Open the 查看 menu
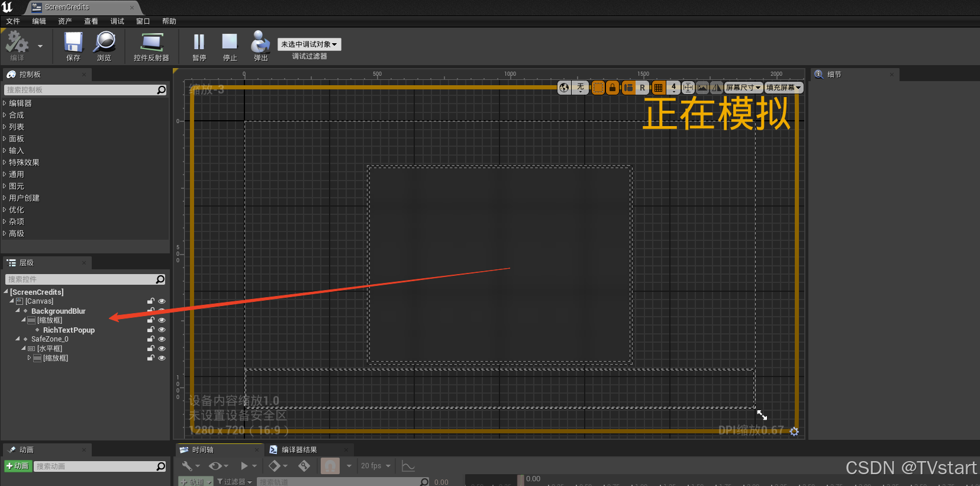980x486 pixels. tap(91, 21)
